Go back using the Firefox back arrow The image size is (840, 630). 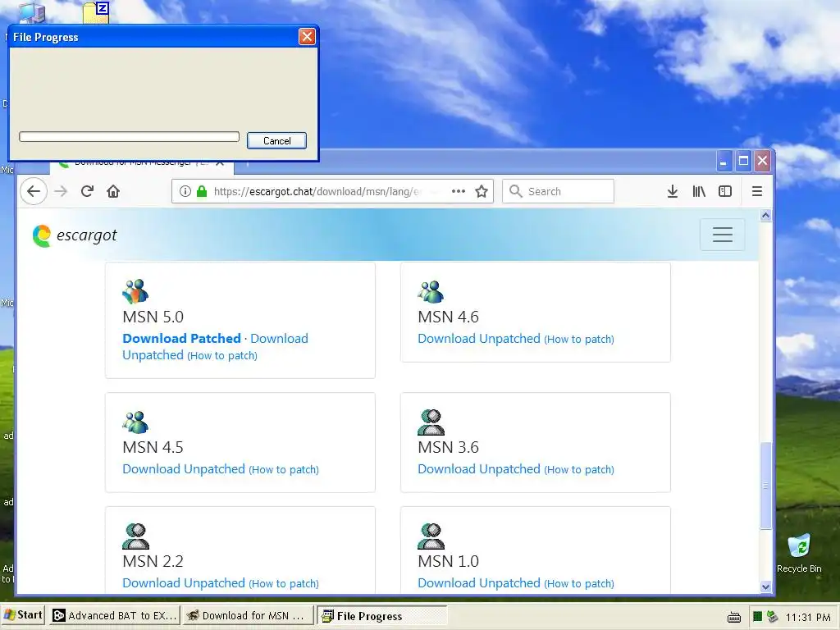tap(34, 191)
